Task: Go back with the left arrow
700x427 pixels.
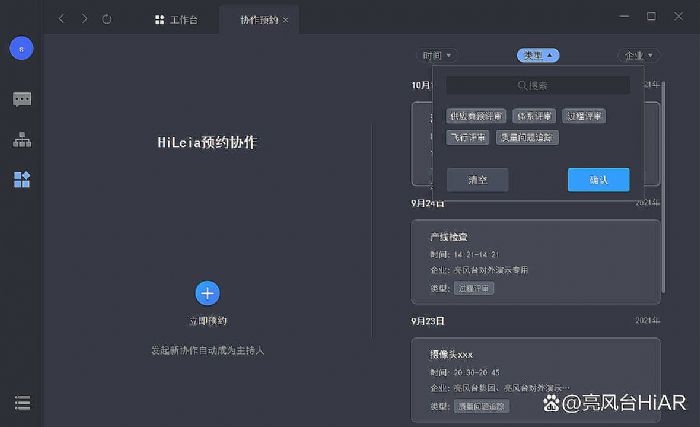Action: click(x=61, y=19)
